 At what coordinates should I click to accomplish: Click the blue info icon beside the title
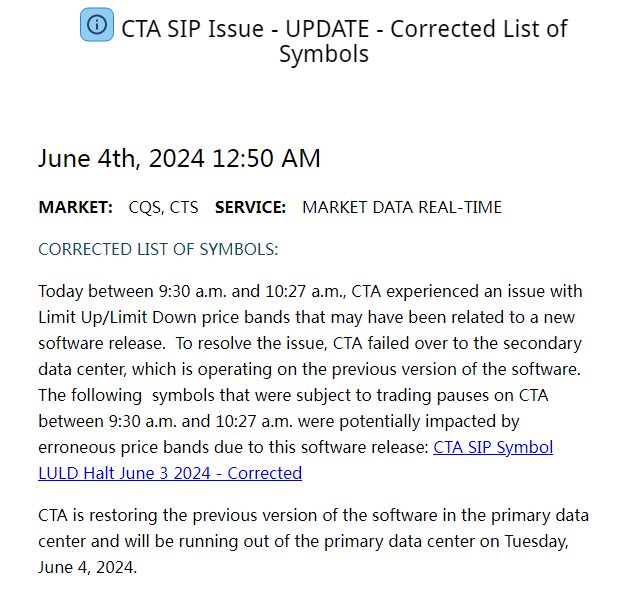pyautogui.click(x=96, y=26)
